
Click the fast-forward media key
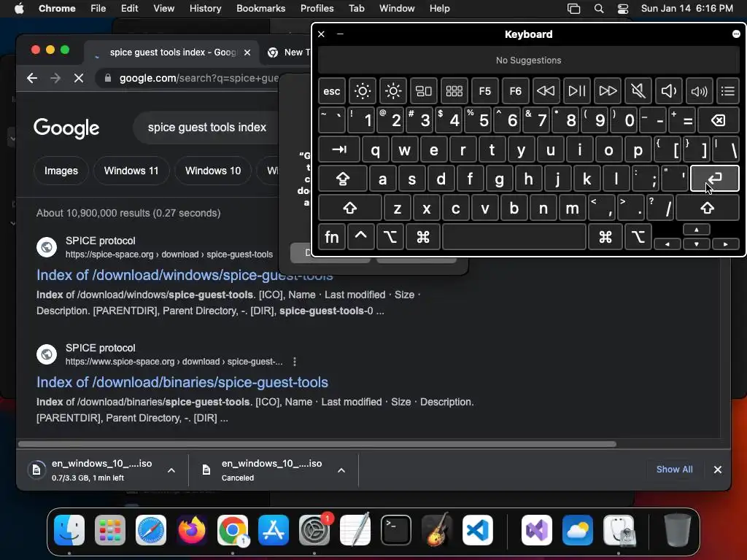608,91
